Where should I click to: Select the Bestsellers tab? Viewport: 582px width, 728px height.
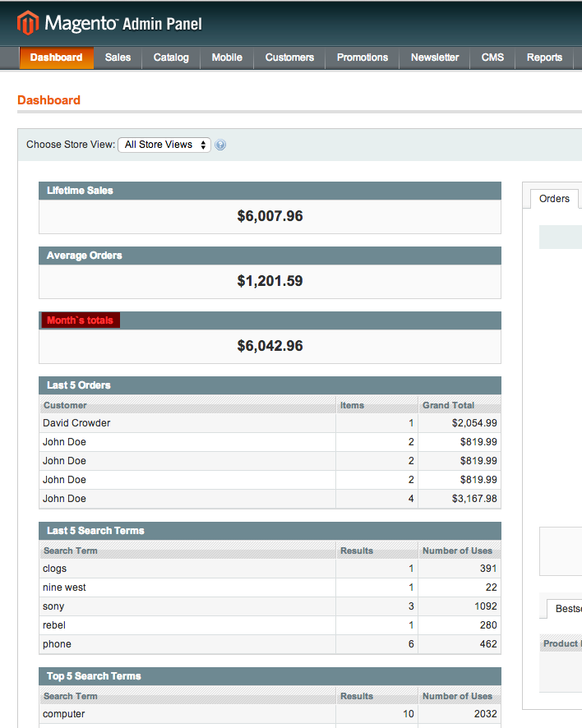(565, 609)
